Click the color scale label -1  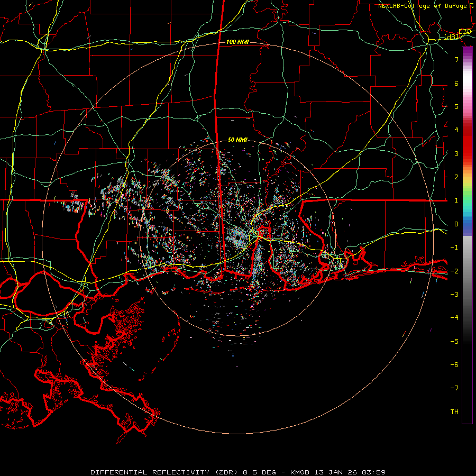tap(454, 248)
